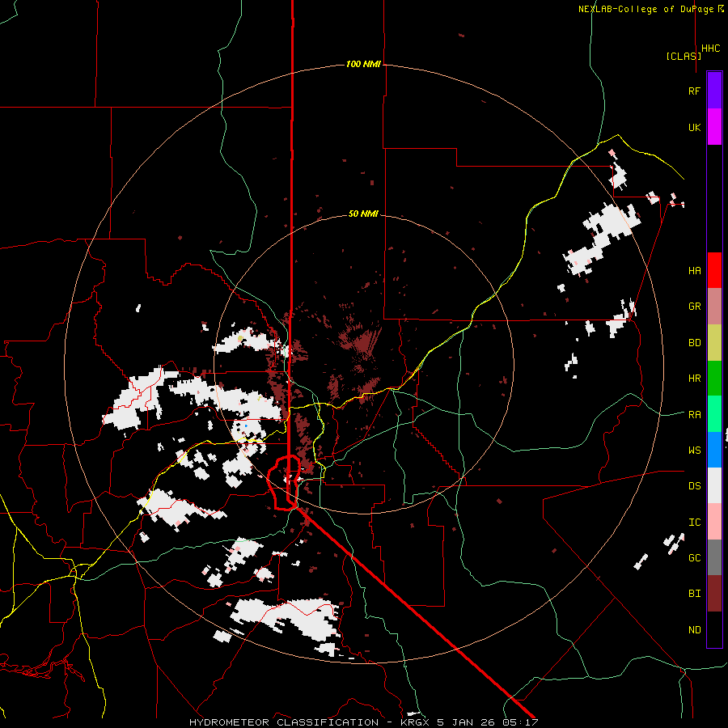Click the IC legend label
The width and height of the screenshot is (728, 728).
pos(694,523)
